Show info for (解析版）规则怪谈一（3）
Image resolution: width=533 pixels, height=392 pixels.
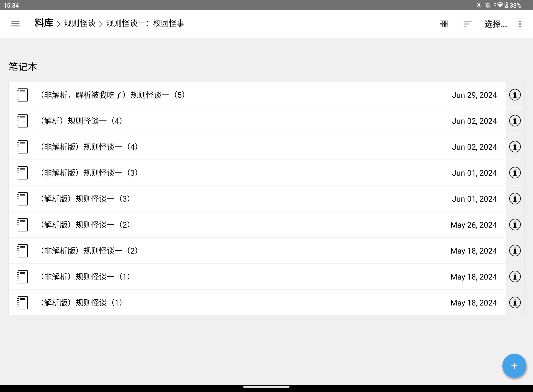coord(515,199)
